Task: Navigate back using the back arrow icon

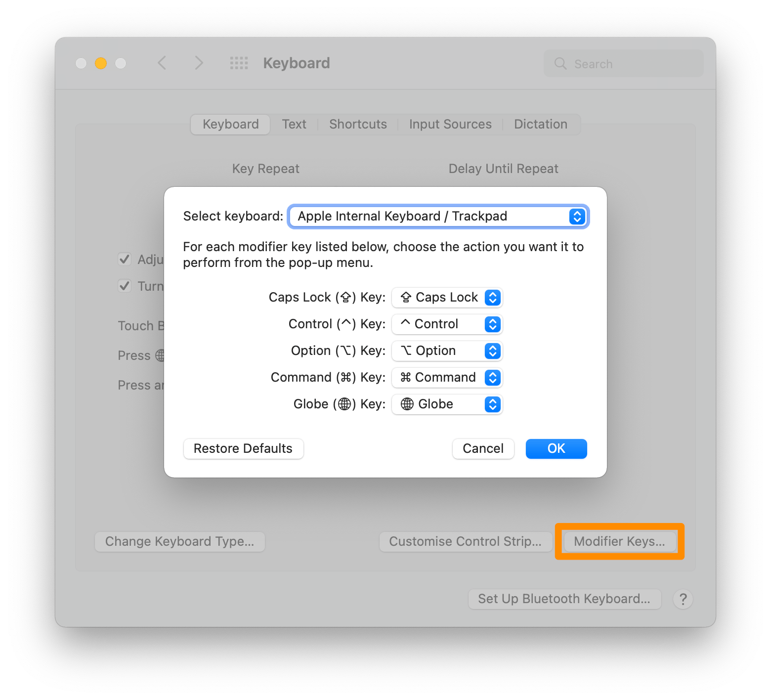Action: (x=162, y=63)
